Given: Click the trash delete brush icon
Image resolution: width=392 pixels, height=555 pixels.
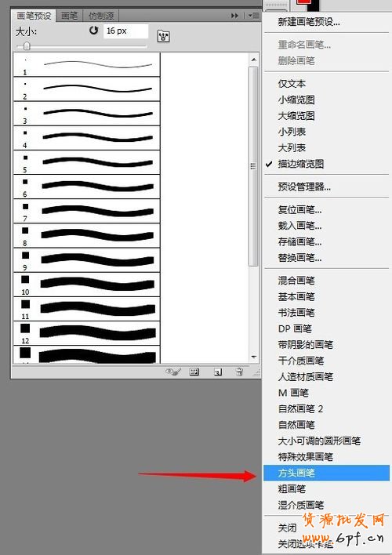Looking at the screenshot, I should pos(239,372).
